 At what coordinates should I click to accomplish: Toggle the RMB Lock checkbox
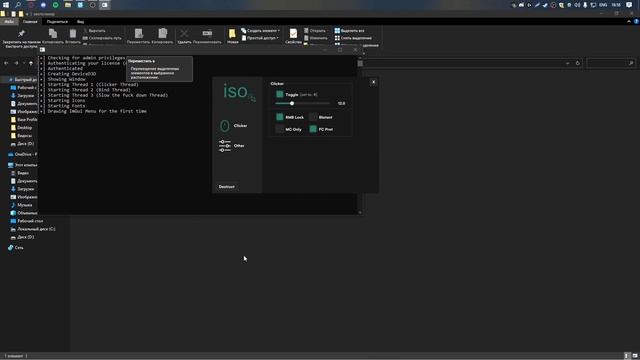tap(280, 117)
